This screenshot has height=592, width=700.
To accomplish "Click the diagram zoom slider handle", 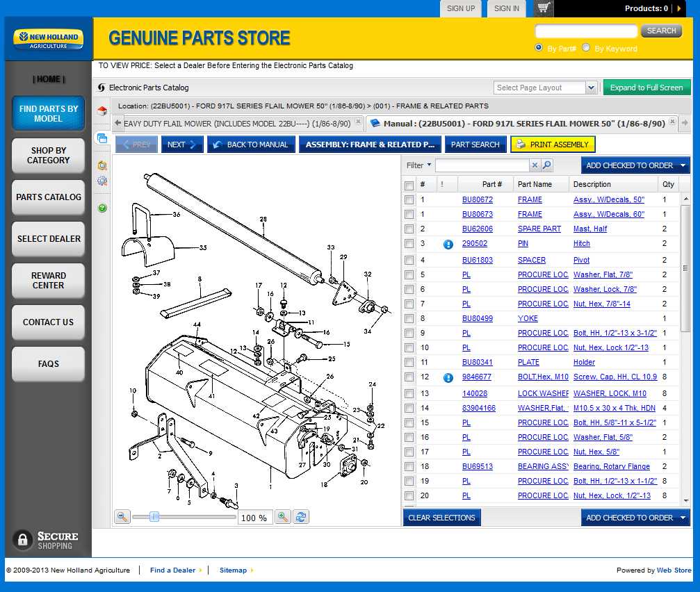I will click(154, 517).
